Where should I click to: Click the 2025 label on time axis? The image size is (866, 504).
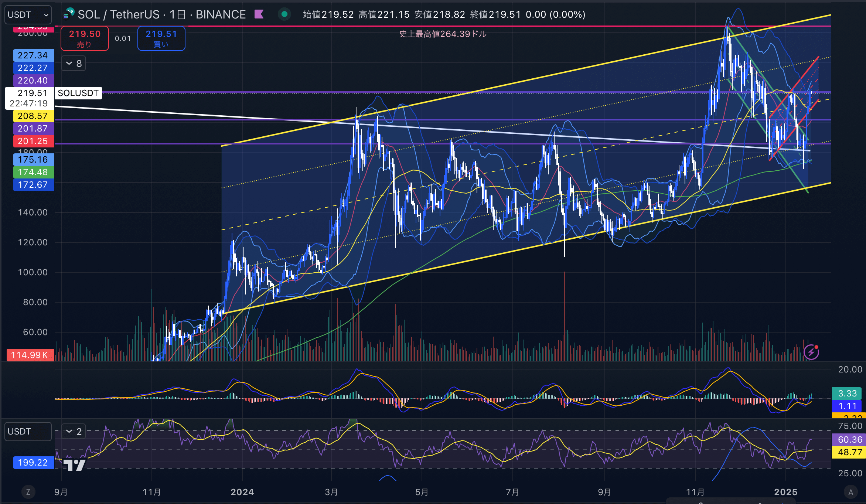point(786,492)
